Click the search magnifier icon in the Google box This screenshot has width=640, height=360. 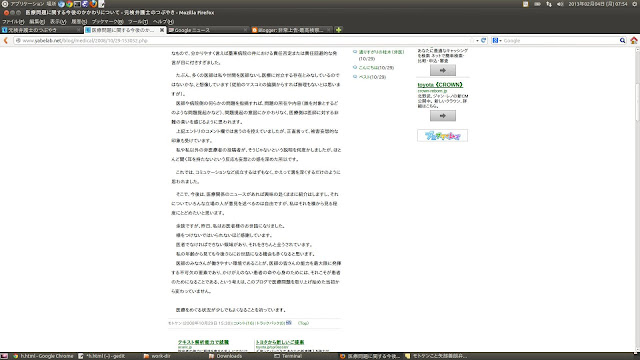(x=622, y=40)
